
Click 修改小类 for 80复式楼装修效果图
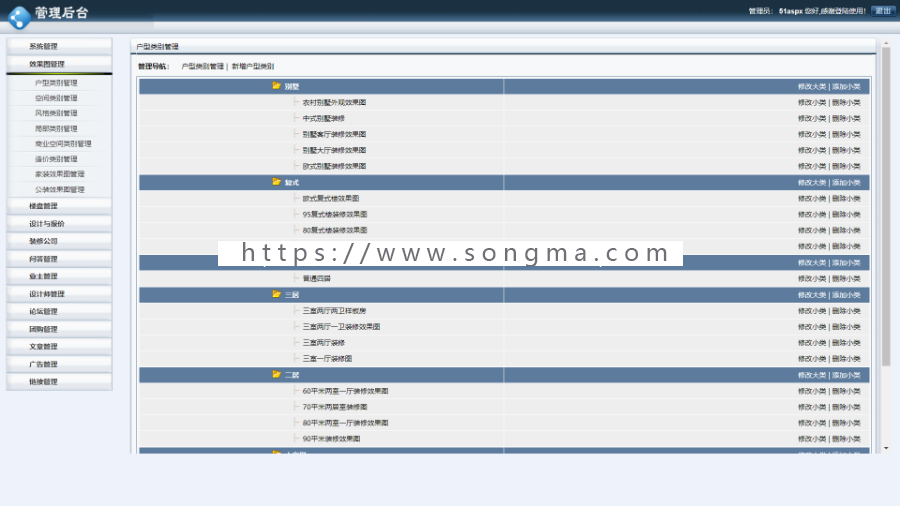812,231
